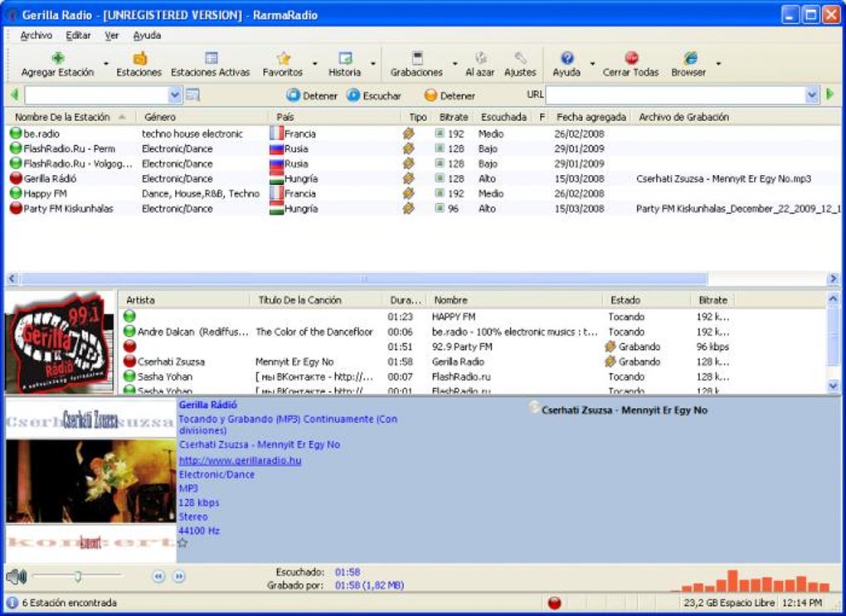The width and height of the screenshot is (846, 616).
Task: Open the Browser toolbar dropdown arrow
Action: (x=718, y=64)
